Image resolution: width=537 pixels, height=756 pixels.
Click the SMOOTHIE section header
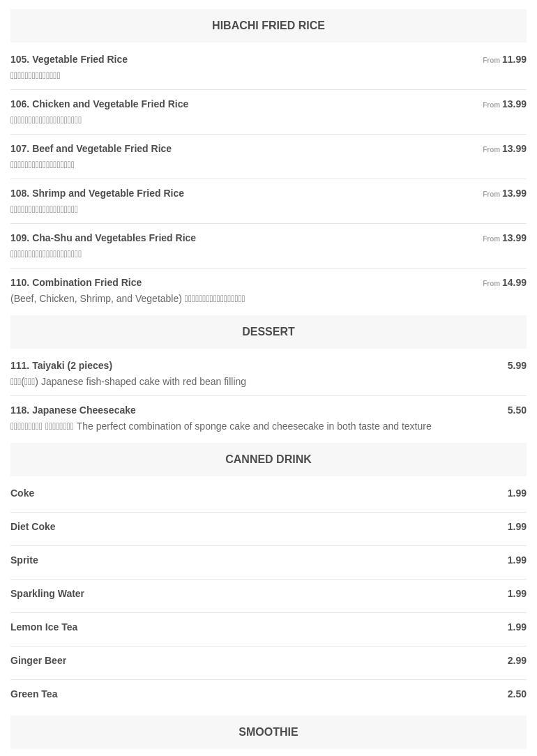point(268,732)
